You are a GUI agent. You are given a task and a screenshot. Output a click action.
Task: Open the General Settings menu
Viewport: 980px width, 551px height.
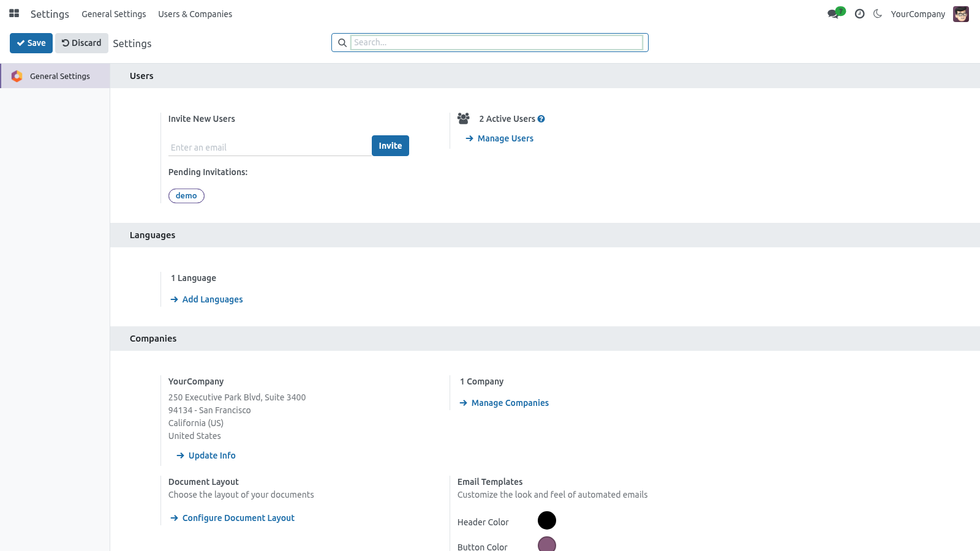(x=114, y=14)
